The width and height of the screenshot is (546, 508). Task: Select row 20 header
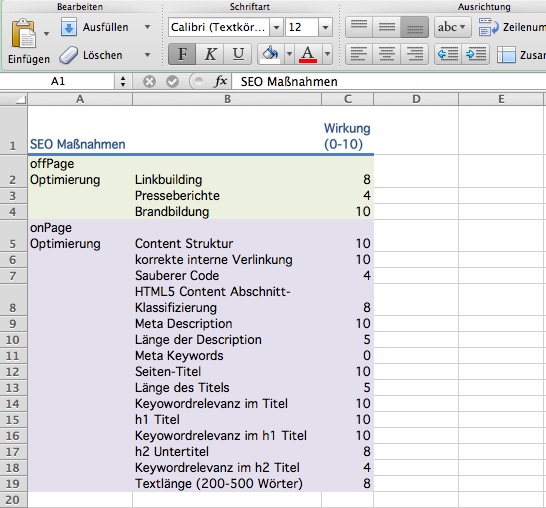tap(13, 500)
